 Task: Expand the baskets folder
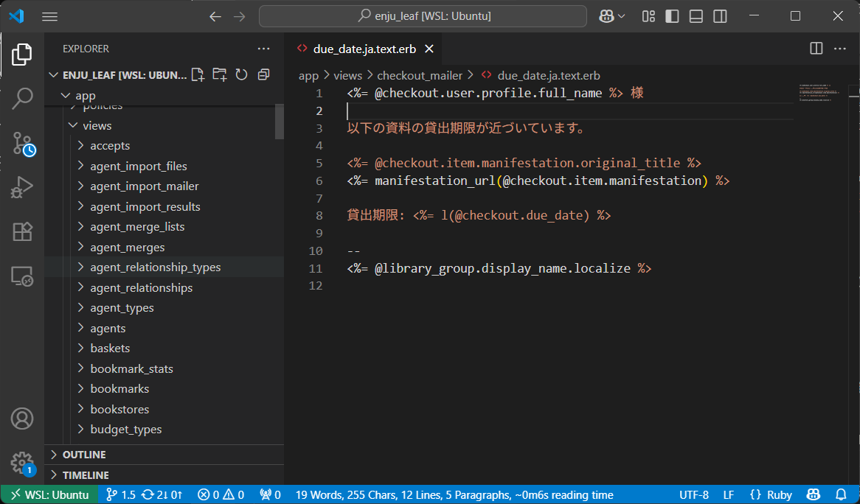(x=164, y=349)
